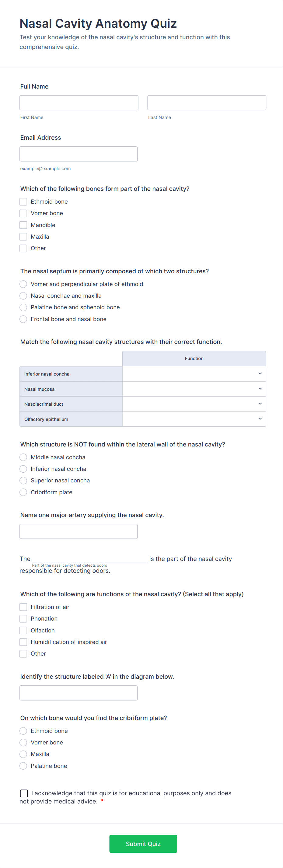Expand the Olfactory epithelium function dropdown
Viewport: 283px width, 868px height.
tap(194, 419)
